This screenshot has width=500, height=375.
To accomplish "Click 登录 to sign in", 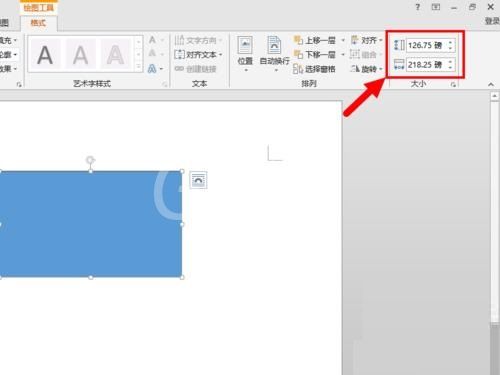I will coord(492,21).
